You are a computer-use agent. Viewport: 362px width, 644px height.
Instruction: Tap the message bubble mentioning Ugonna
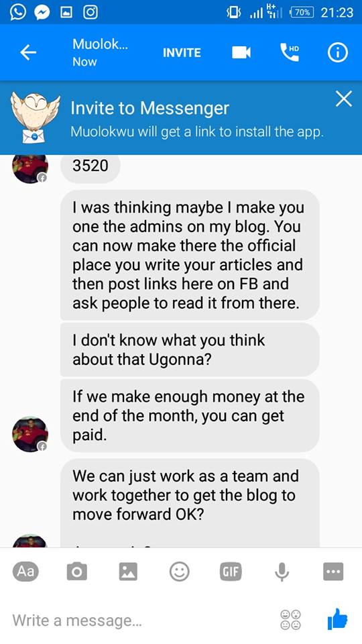point(190,350)
